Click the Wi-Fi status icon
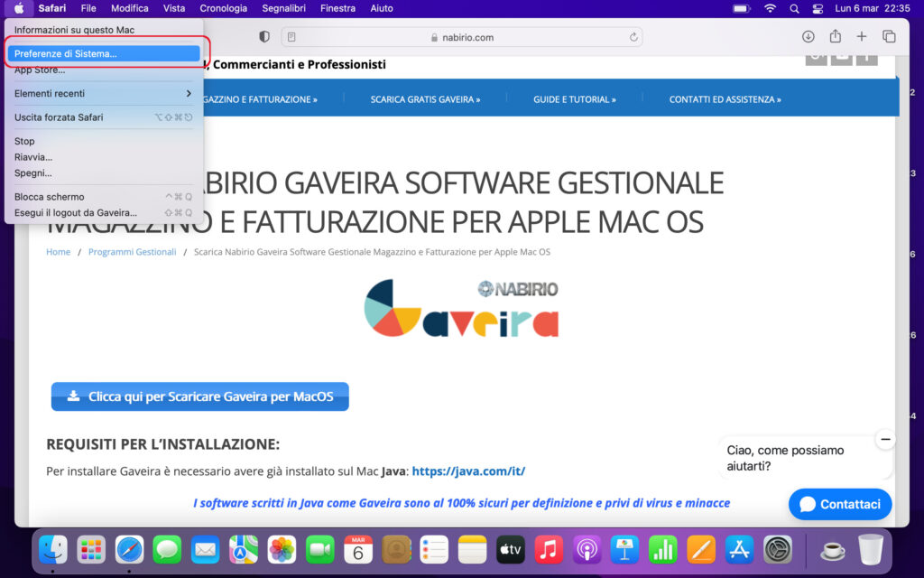The width and height of the screenshot is (924, 578). tap(770, 8)
